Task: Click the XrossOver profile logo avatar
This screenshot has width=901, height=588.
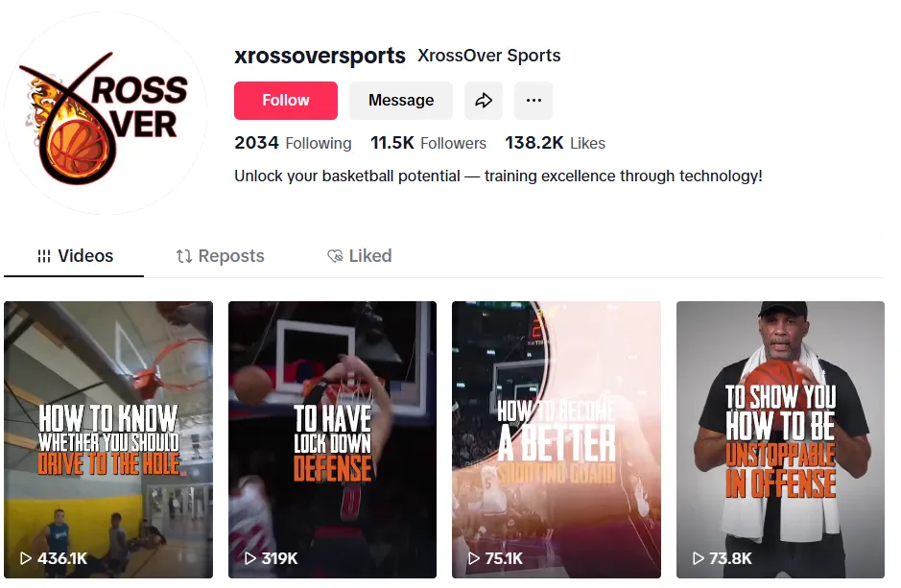Action: click(106, 113)
